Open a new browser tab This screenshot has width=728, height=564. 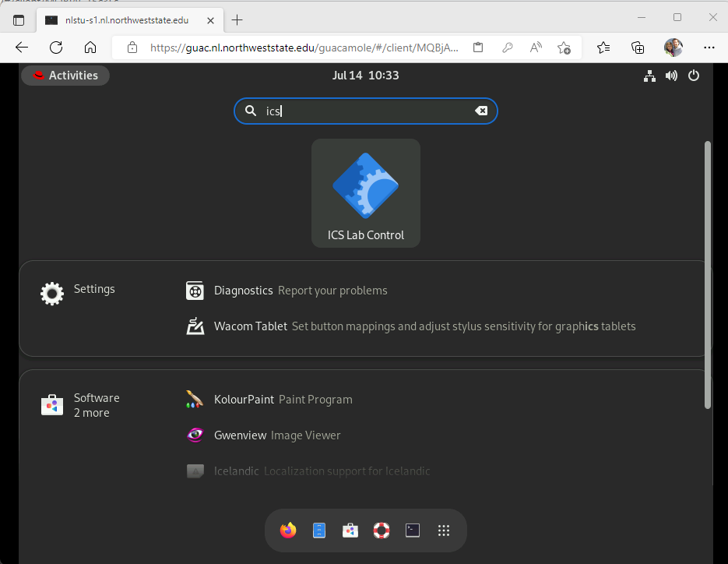pyautogui.click(x=237, y=20)
